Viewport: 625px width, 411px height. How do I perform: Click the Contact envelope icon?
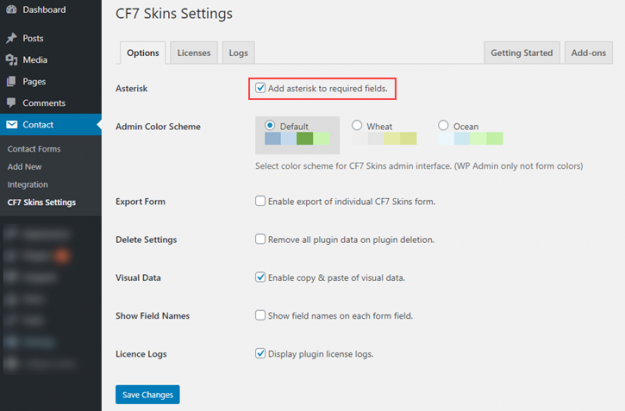pyautogui.click(x=11, y=125)
